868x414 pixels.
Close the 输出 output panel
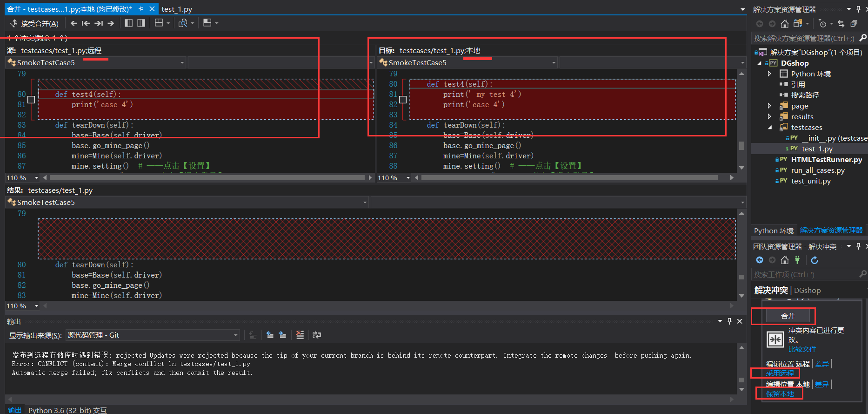point(740,321)
